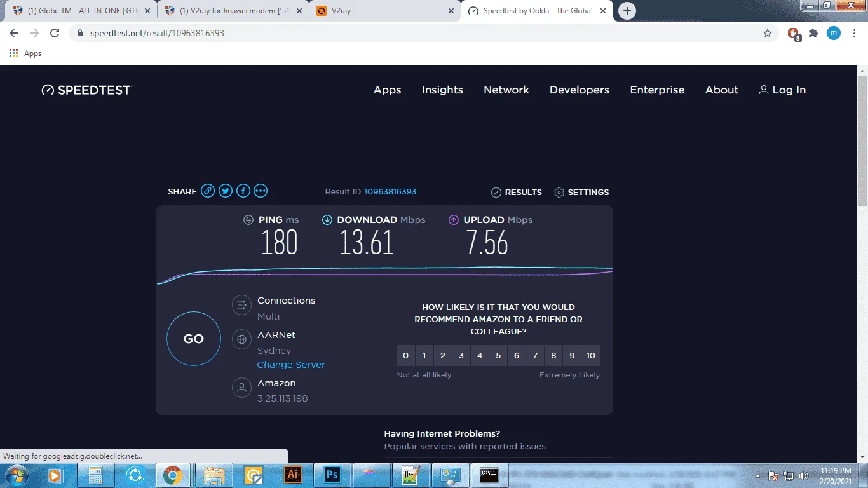Open the Developers menu item
This screenshot has width=868, height=488.
pos(580,90)
